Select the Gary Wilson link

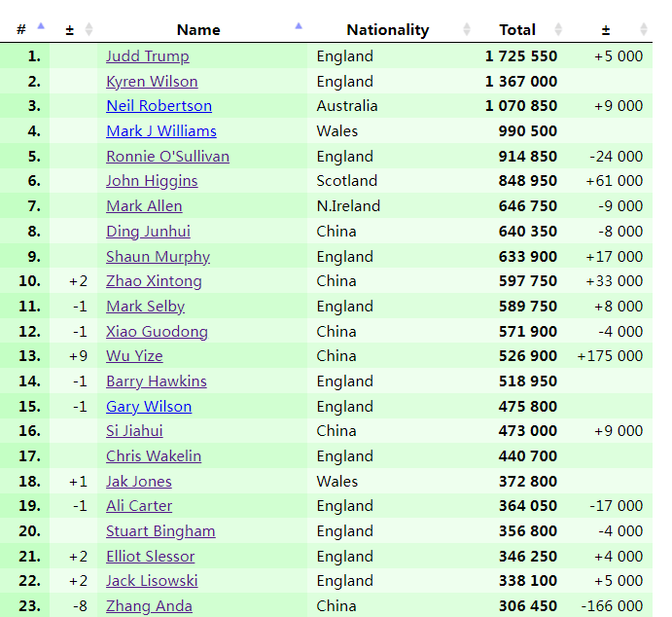pos(149,407)
